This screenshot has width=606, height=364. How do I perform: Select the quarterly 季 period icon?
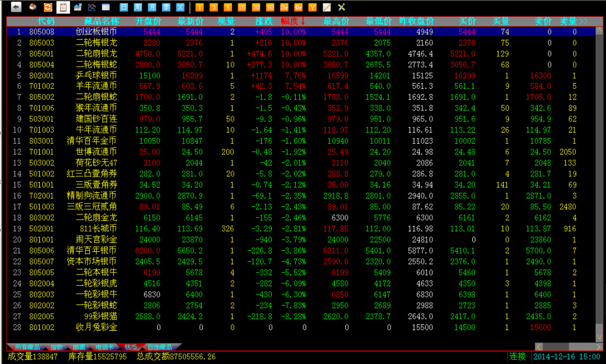tap(166, 7)
